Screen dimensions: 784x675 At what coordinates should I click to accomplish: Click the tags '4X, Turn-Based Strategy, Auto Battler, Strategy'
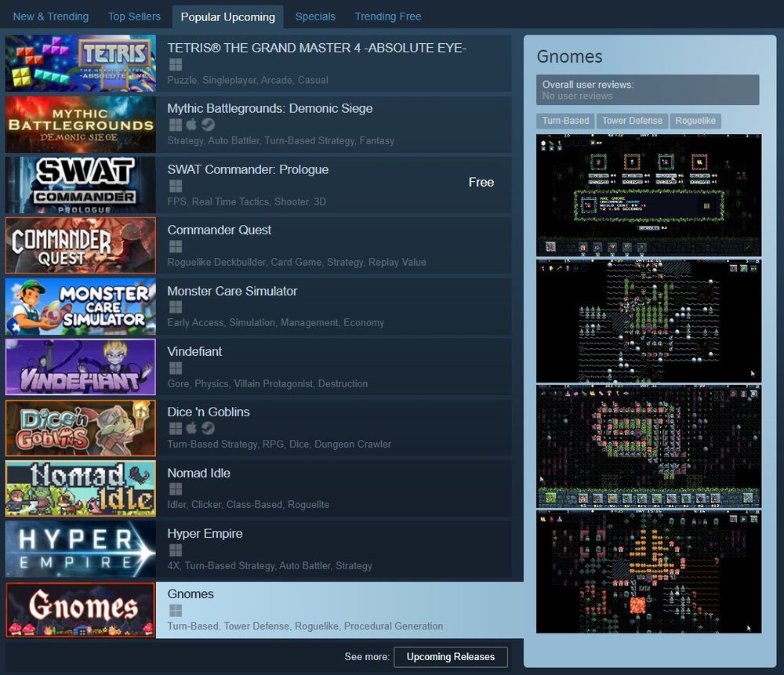pos(270,565)
